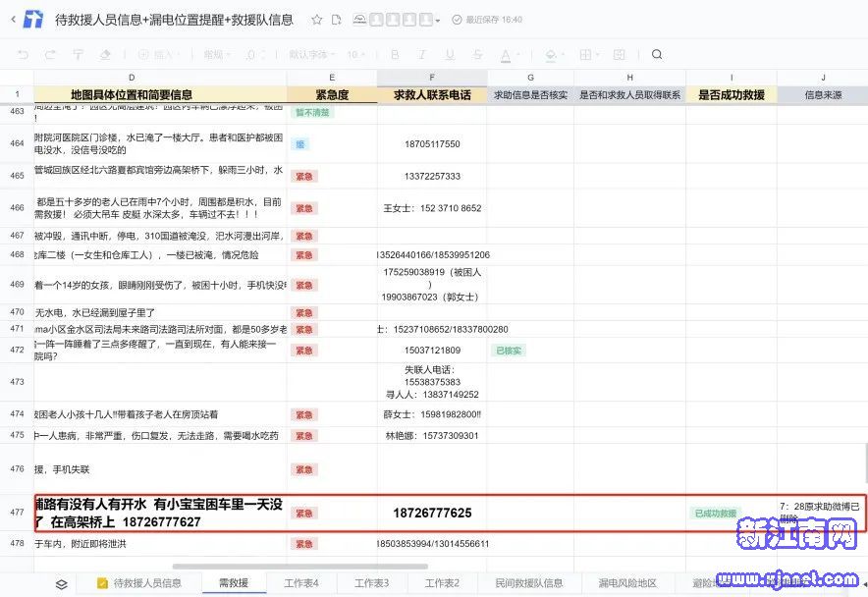Click the 紧急 tag in row 466
868x597 pixels.
point(304,209)
